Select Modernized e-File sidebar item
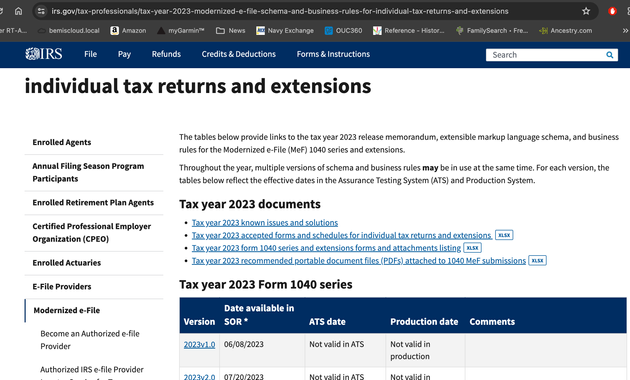630x380 pixels. 67,310
